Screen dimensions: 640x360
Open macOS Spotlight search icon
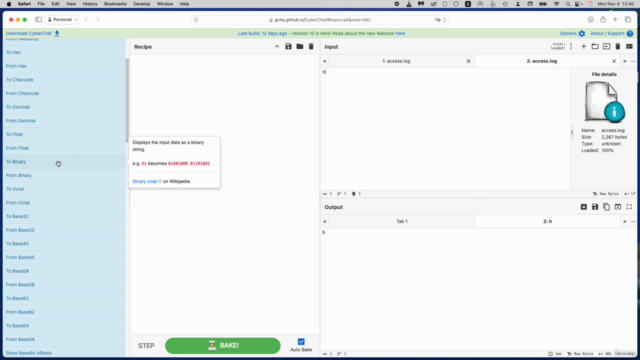pos(567,4)
